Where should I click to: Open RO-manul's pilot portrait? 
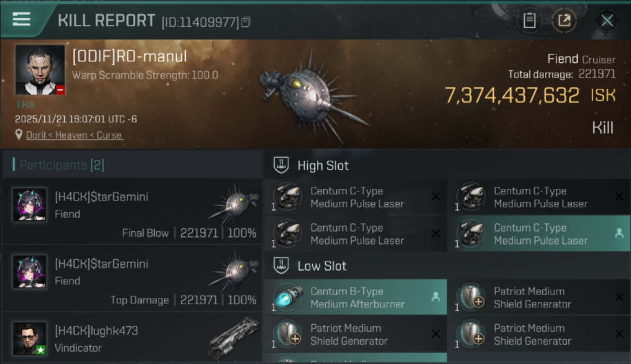[x=40, y=70]
